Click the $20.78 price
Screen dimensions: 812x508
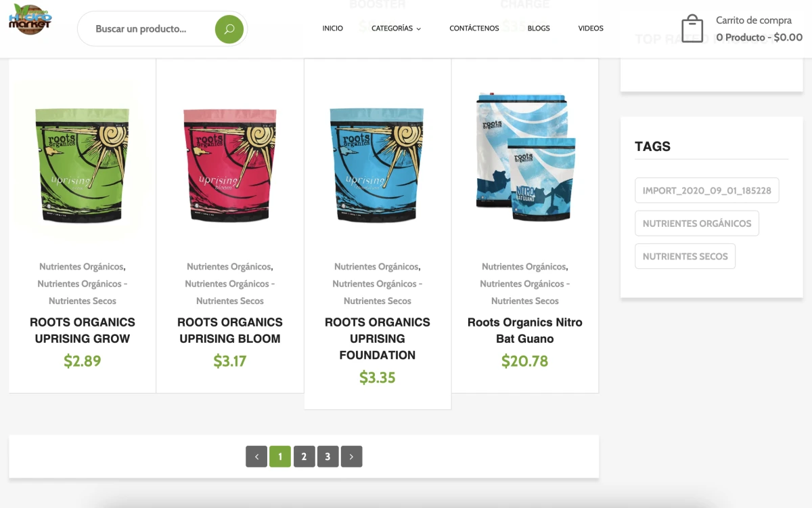525,361
